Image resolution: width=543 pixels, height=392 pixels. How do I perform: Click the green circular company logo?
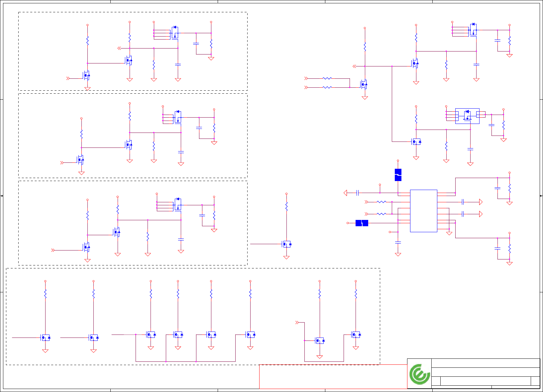click(419, 374)
